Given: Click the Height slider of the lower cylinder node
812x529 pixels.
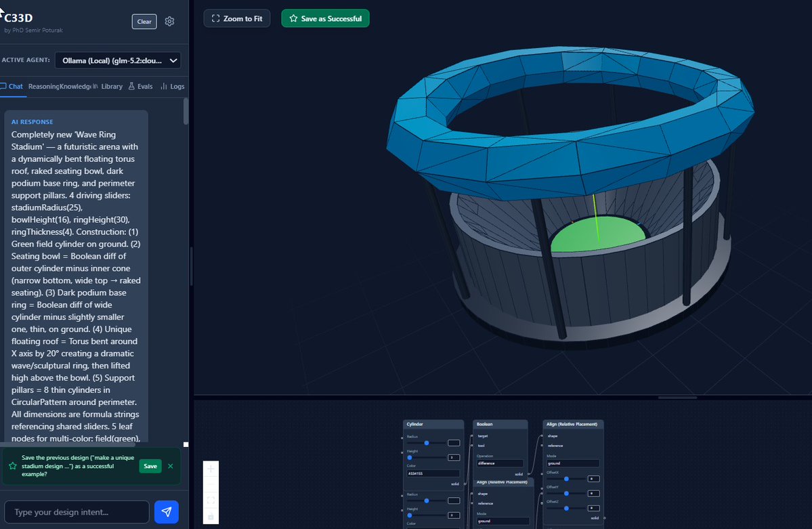Looking at the screenshot, I should [426, 515].
